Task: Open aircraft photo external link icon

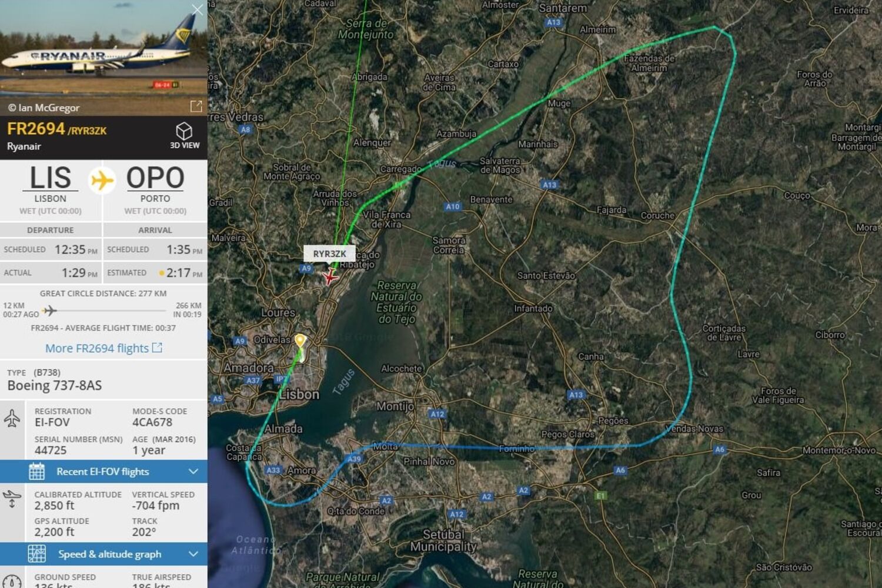Action: pyautogui.click(x=196, y=106)
